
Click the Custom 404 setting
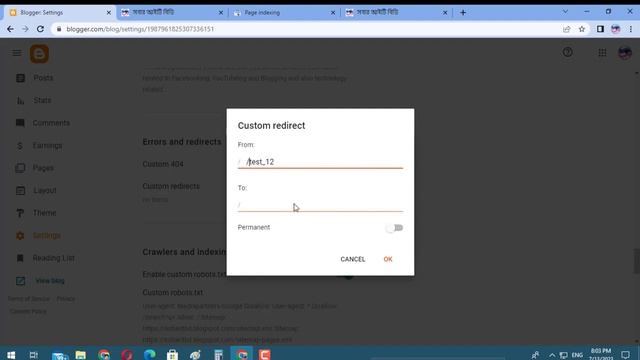point(163,164)
